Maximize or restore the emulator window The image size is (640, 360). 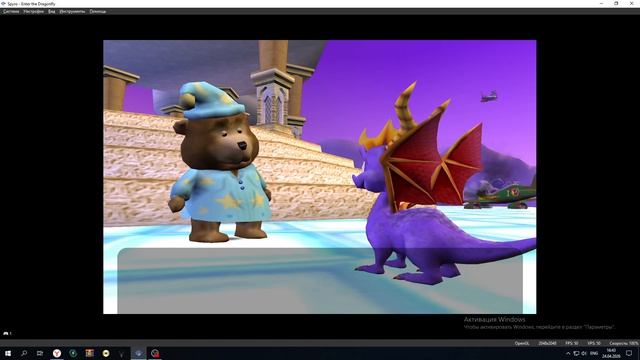[616, 4]
